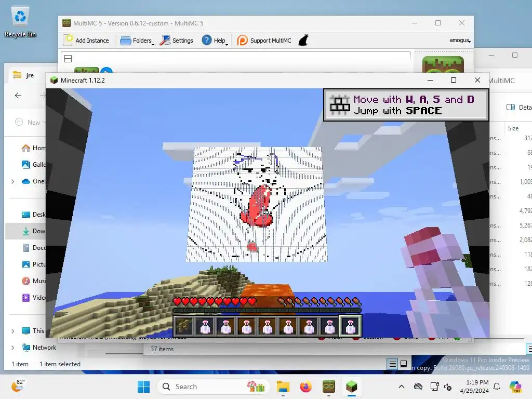Click the map art painting in Minecraft

(x=257, y=204)
